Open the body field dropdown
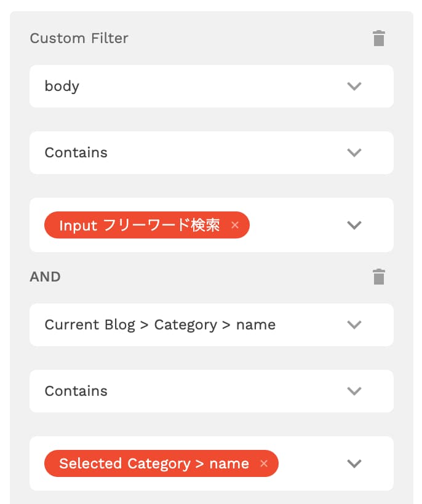The image size is (422, 504). [x=212, y=86]
